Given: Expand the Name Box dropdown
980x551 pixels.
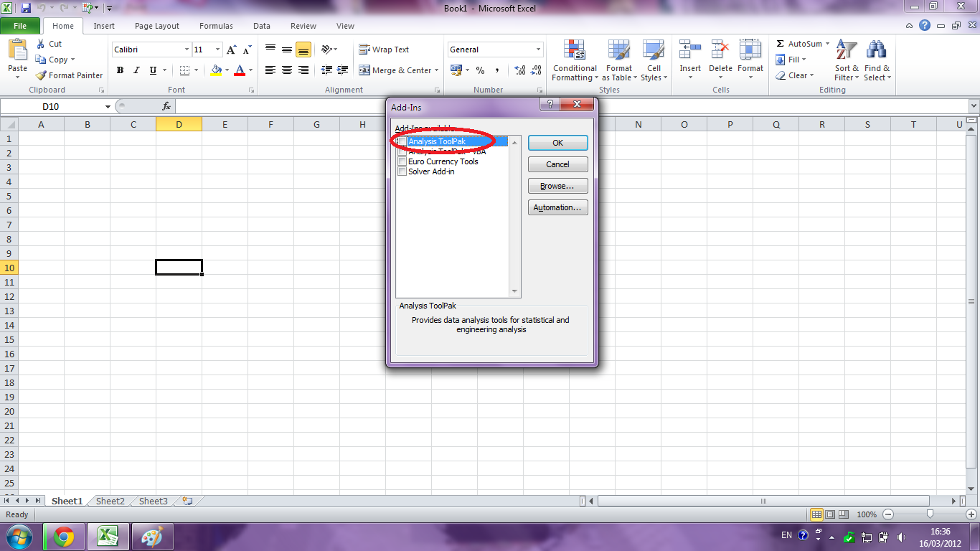Looking at the screenshot, I should [x=108, y=106].
